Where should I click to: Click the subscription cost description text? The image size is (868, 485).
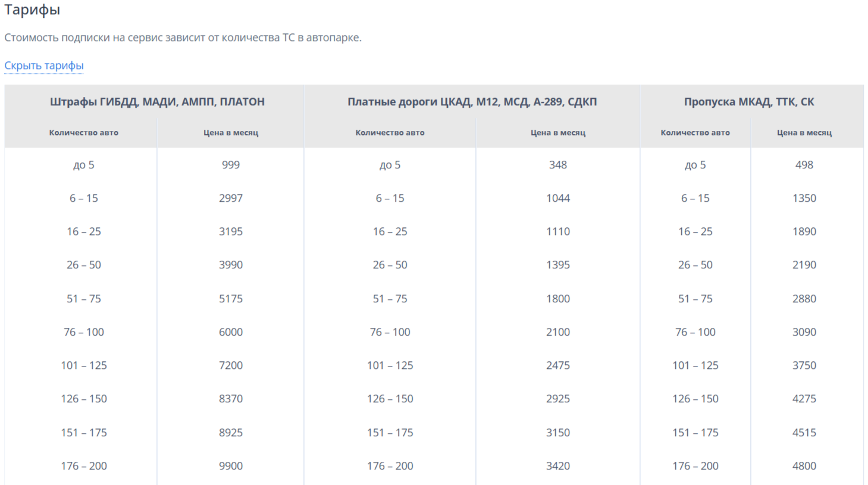[x=183, y=37]
